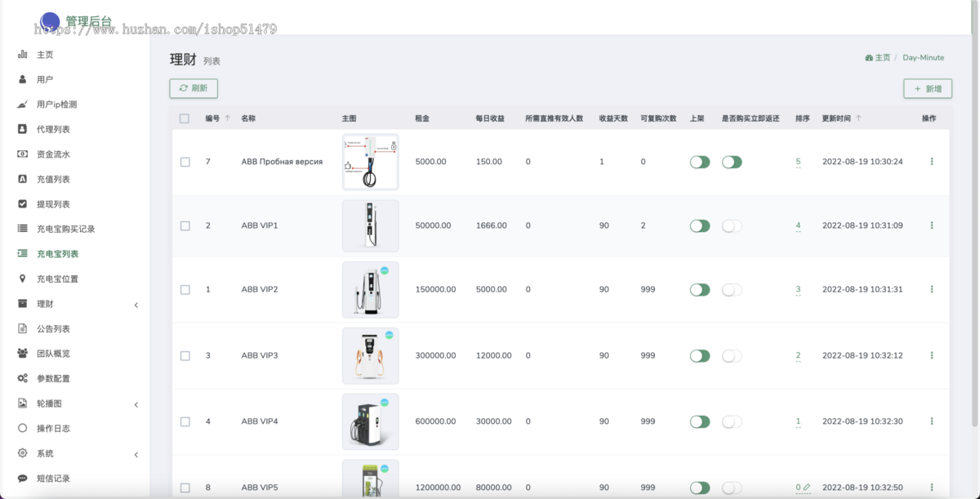
Task: Toggle 上架 switch for ABB VIP1
Action: [x=700, y=225]
